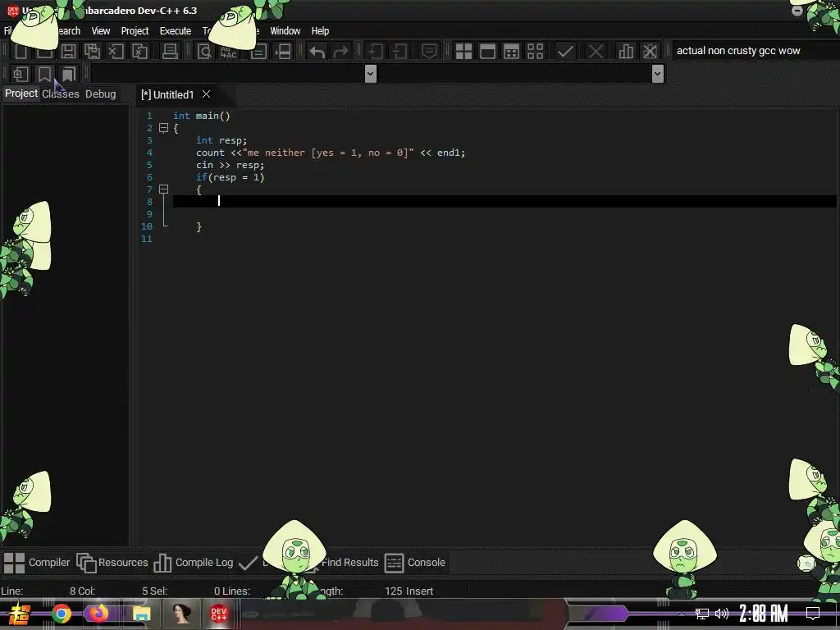Click the Toggle Comment toolbar icon
This screenshot has height=630, width=840.
[429, 52]
